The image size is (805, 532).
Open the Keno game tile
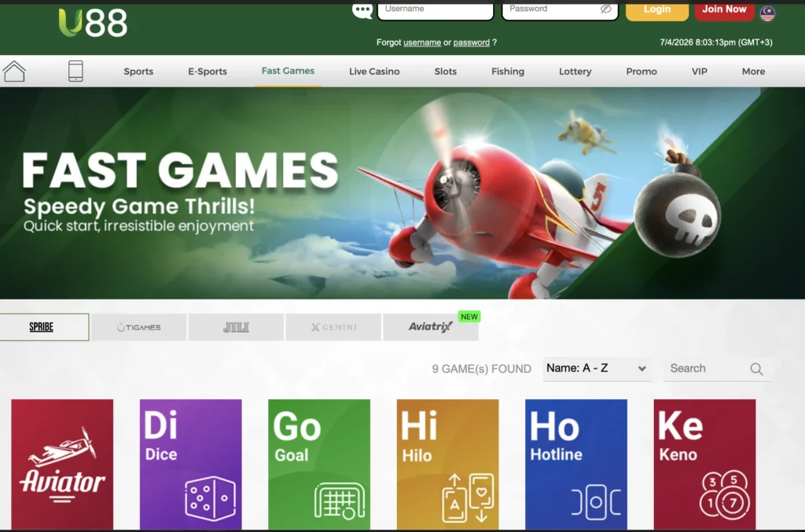pyautogui.click(x=704, y=464)
